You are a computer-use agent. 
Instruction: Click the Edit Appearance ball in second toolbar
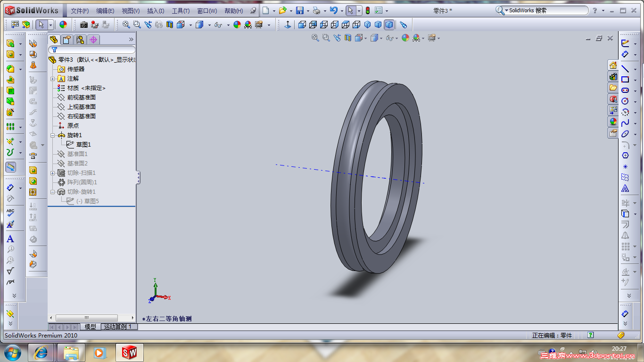tap(237, 25)
